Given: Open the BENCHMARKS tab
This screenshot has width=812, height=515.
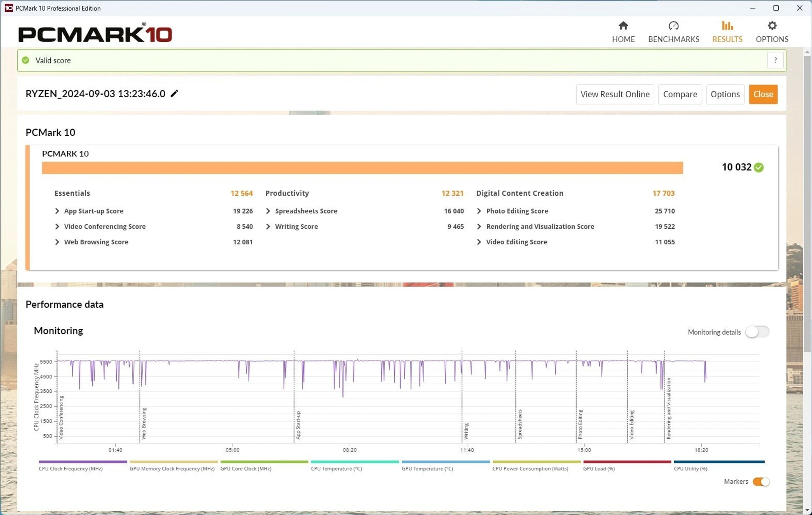Looking at the screenshot, I should 673,32.
